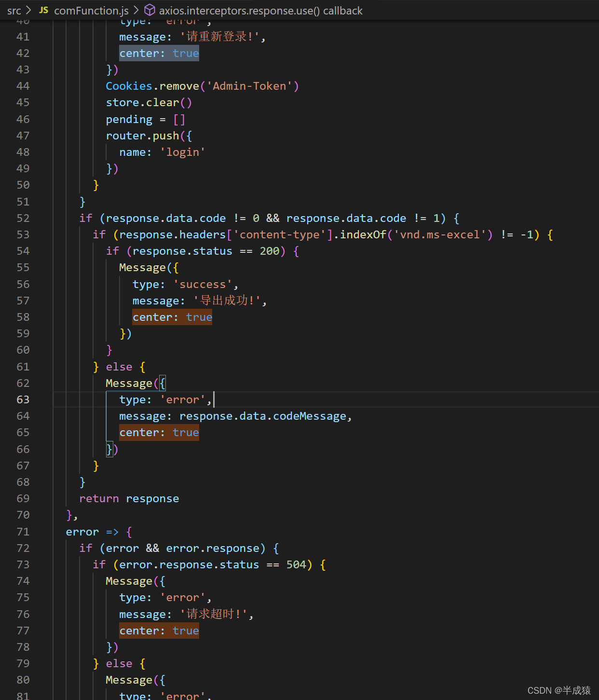The image size is (599, 700).
Task: Click 'success' string on line 56
Action: click(203, 284)
